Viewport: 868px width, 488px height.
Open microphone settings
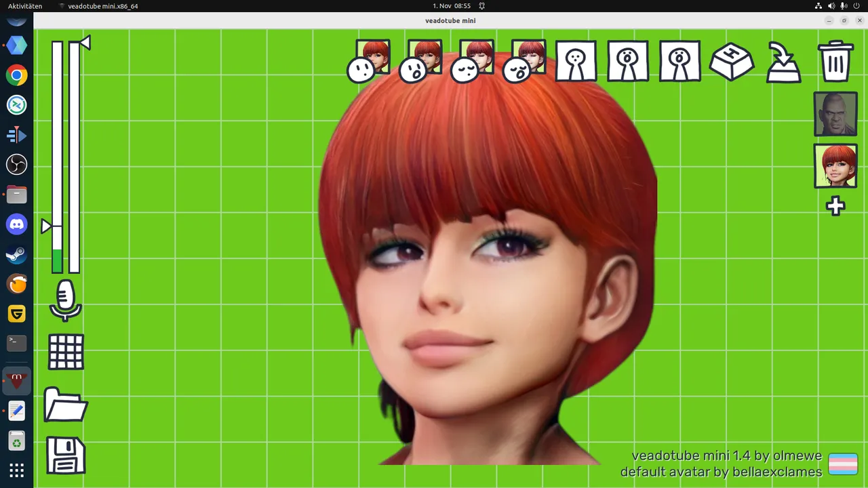point(65,300)
